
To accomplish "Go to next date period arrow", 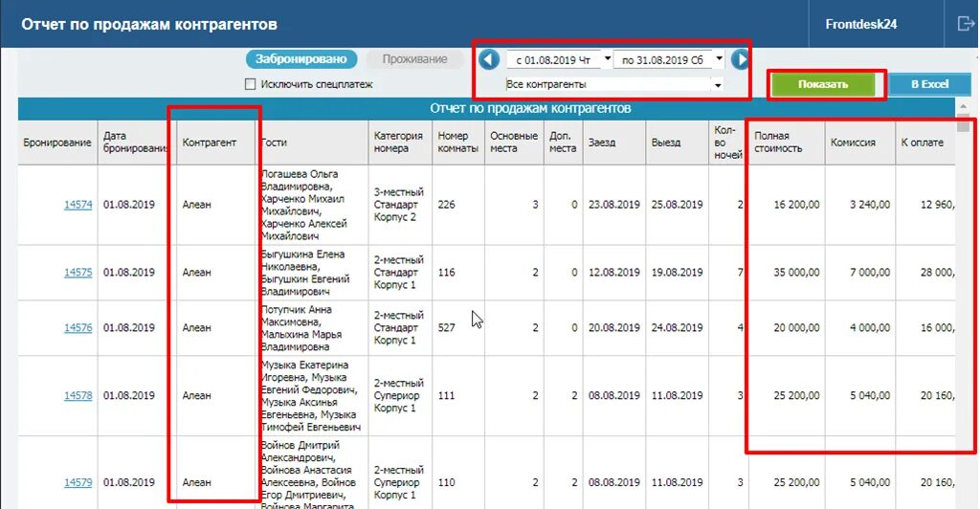I will click(740, 60).
